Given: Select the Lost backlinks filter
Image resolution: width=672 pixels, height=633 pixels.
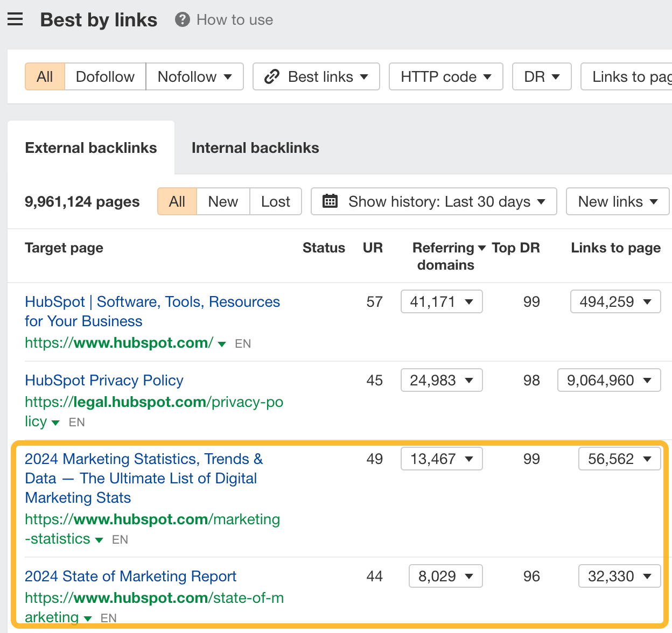Looking at the screenshot, I should click(275, 201).
